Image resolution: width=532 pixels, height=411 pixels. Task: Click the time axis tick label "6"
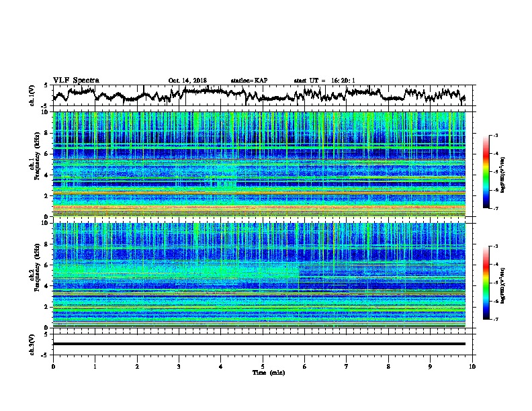coord(305,367)
